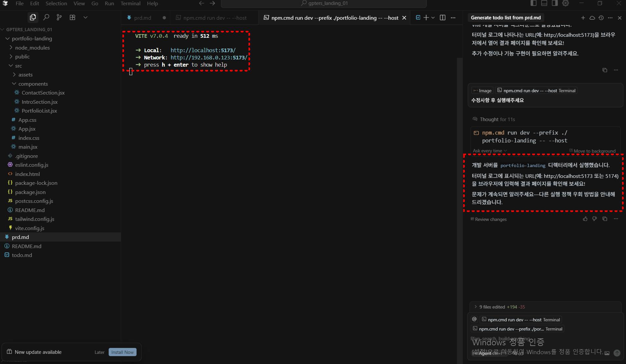Open the Selection menu

56,3
